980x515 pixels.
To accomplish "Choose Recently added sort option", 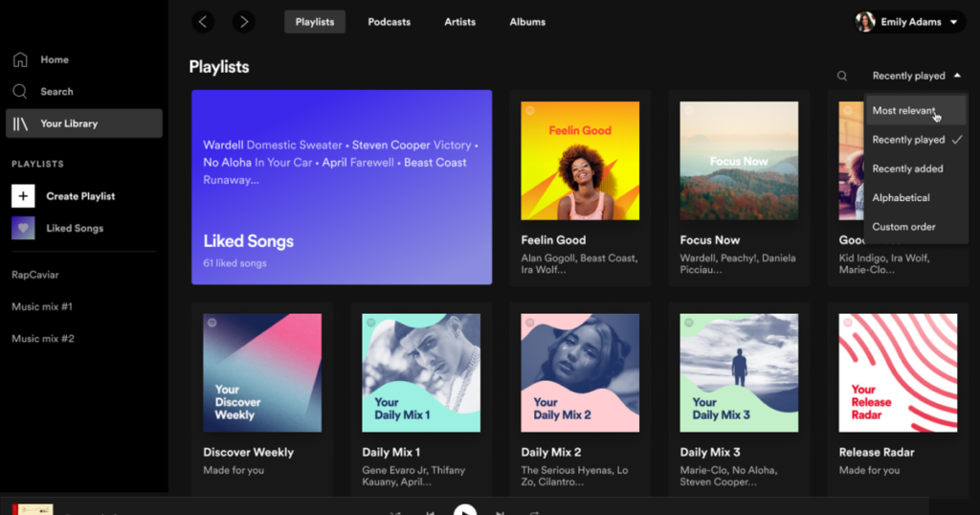I will (x=916, y=168).
